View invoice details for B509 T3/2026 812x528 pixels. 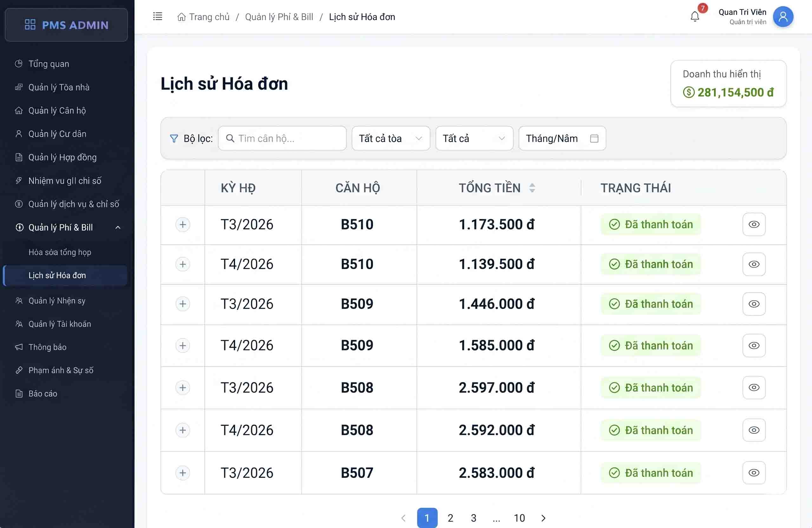point(754,304)
